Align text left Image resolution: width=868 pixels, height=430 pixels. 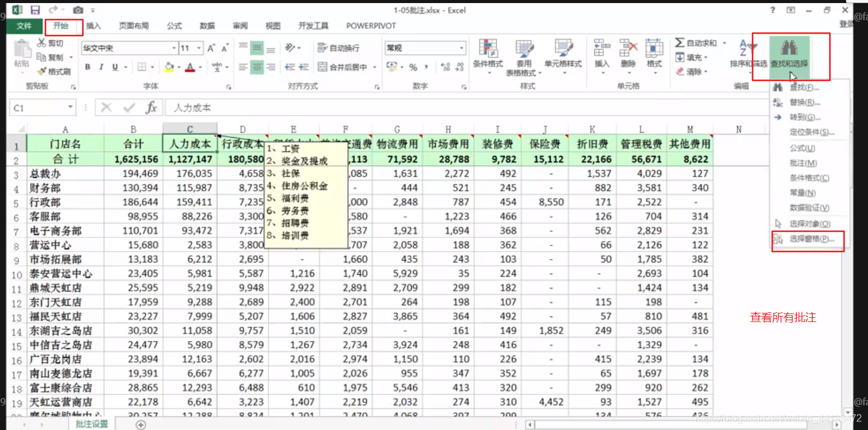[x=244, y=67]
